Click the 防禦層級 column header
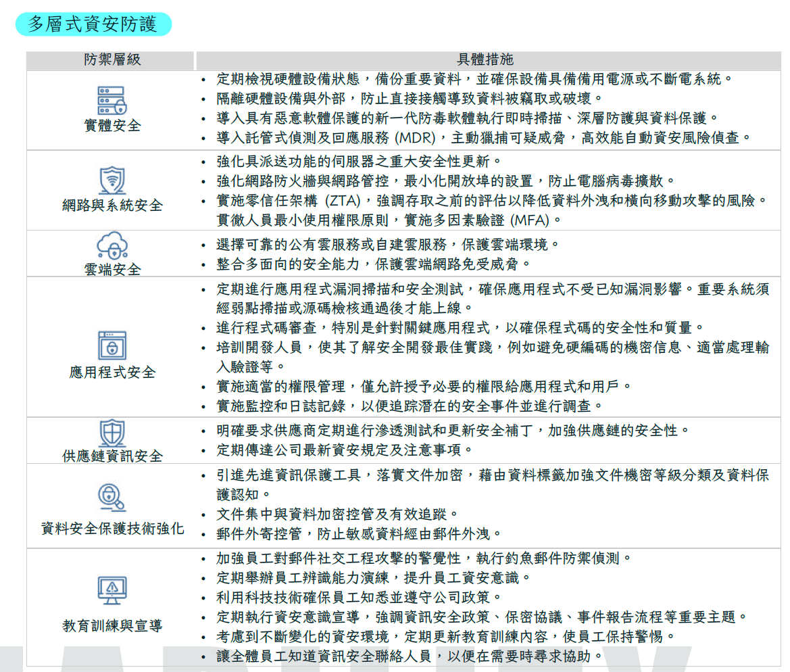790x672 pixels. pos(110,60)
